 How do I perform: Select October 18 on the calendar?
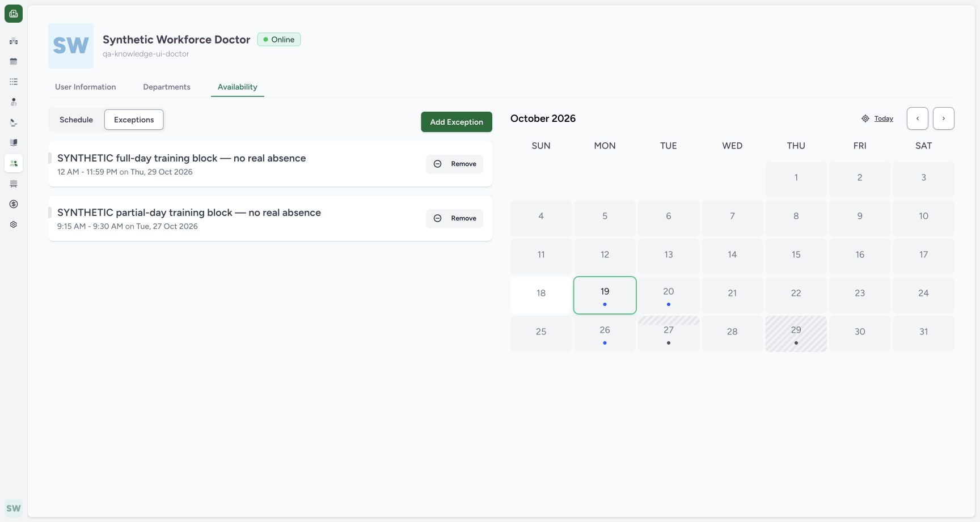click(541, 295)
